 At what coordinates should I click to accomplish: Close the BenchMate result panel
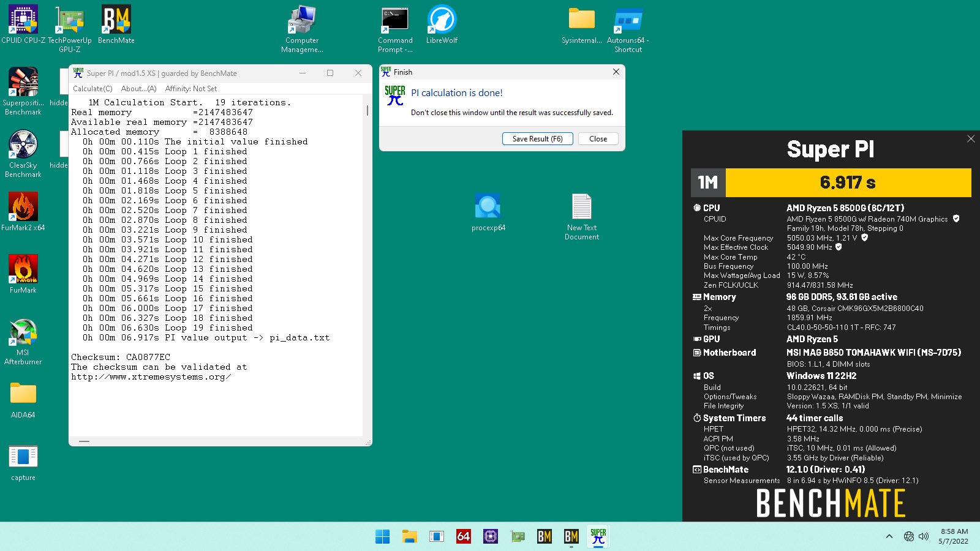coord(971,138)
